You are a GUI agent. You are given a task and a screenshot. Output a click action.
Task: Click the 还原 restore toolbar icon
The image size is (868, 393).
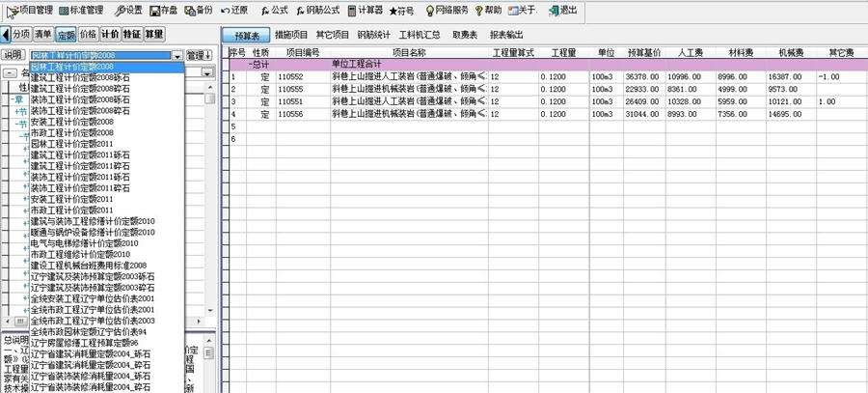(233, 10)
